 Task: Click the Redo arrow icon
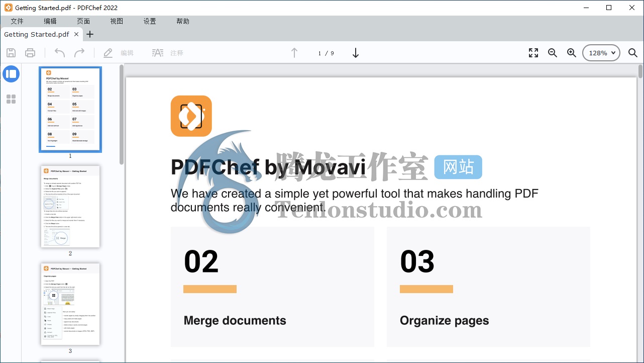click(x=79, y=53)
